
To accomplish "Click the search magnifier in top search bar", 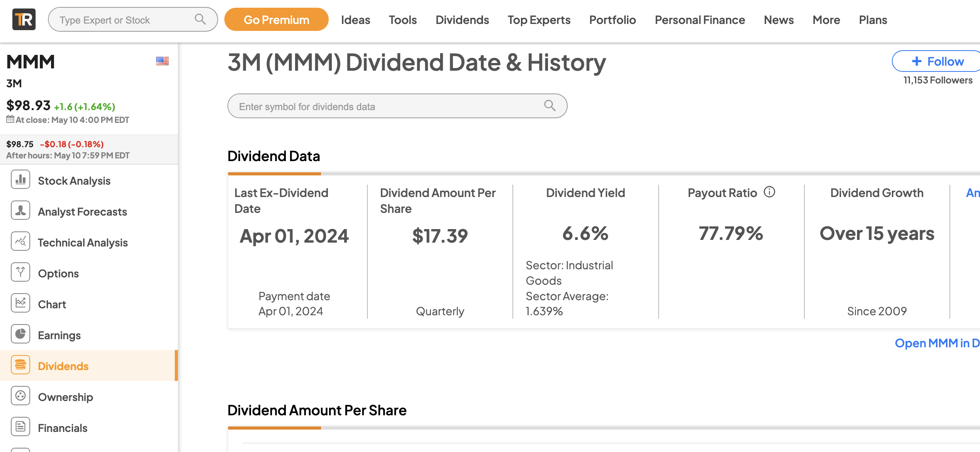I will pos(200,19).
